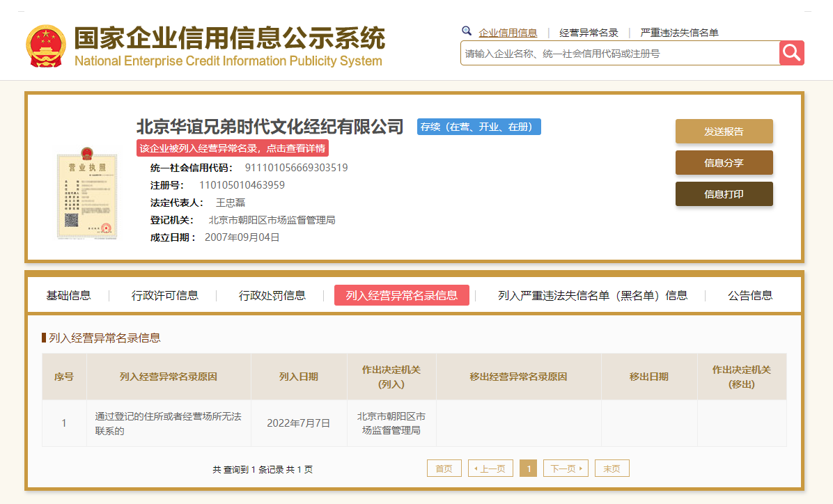Viewport: 833px width, 504px height.
Task: Click the 序号 column header
Action: (x=64, y=377)
